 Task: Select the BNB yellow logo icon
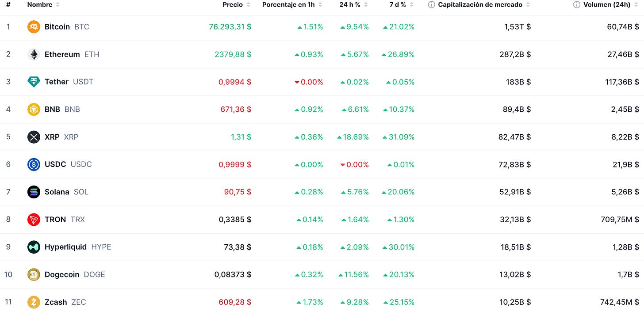[x=34, y=109]
